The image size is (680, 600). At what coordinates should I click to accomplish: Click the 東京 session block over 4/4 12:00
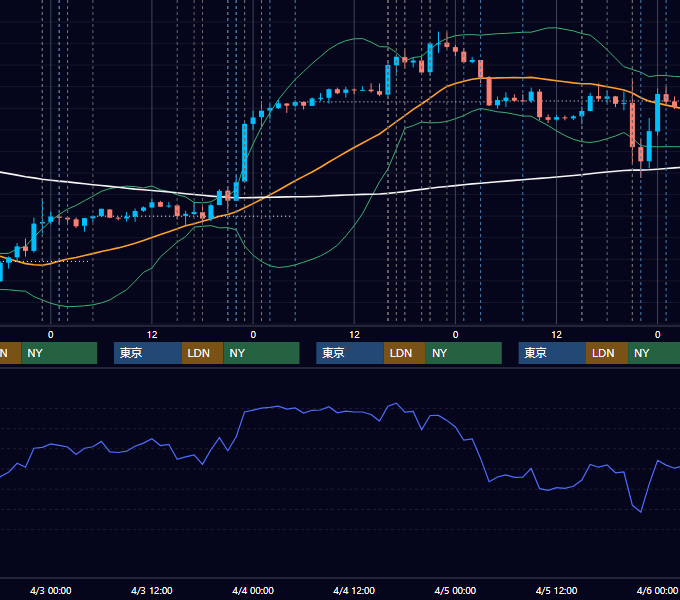click(350, 353)
